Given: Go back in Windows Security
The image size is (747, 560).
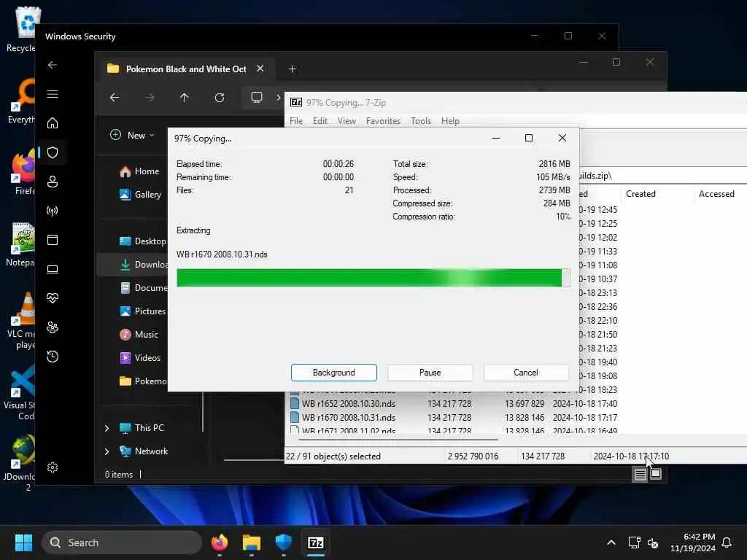Looking at the screenshot, I should click(53, 65).
